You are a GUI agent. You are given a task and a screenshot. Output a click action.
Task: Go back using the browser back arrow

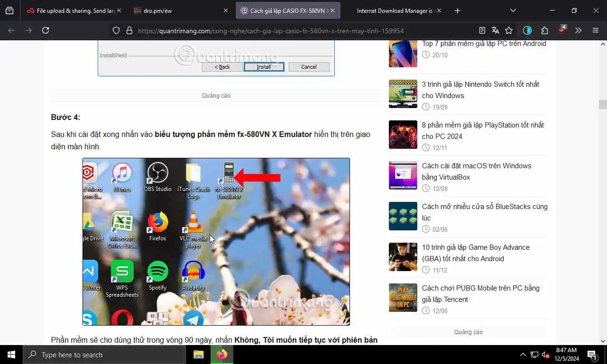pos(11,30)
